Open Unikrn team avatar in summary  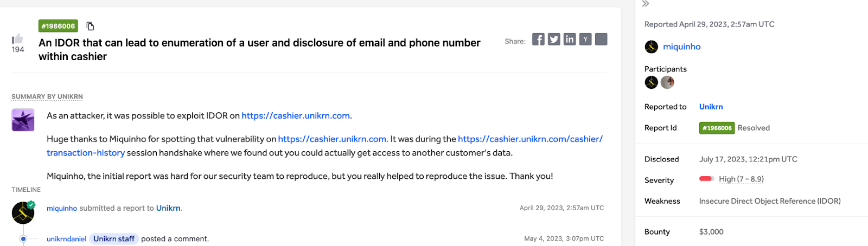click(23, 120)
